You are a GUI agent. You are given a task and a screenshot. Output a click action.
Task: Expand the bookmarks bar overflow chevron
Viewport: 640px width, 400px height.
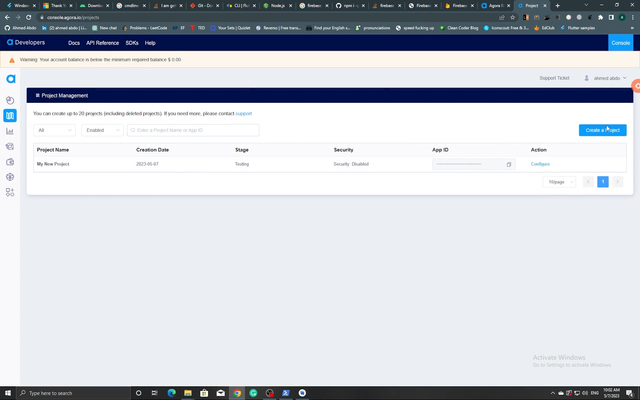(x=632, y=28)
